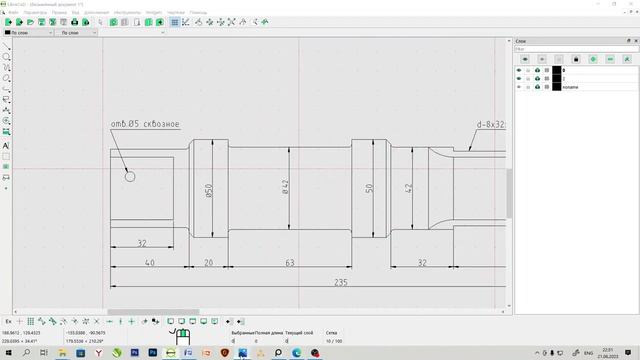Select the Text tool (A icon)
The image size is (640, 360).
pyautogui.click(x=6, y=146)
